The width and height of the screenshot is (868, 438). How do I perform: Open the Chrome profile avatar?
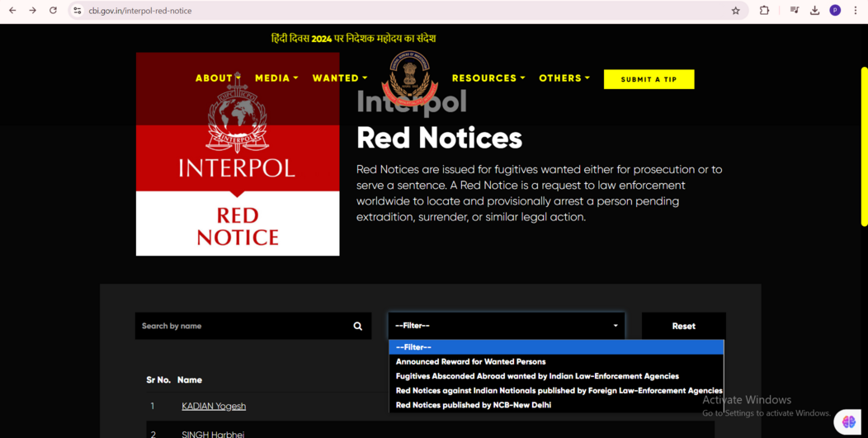click(x=835, y=11)
